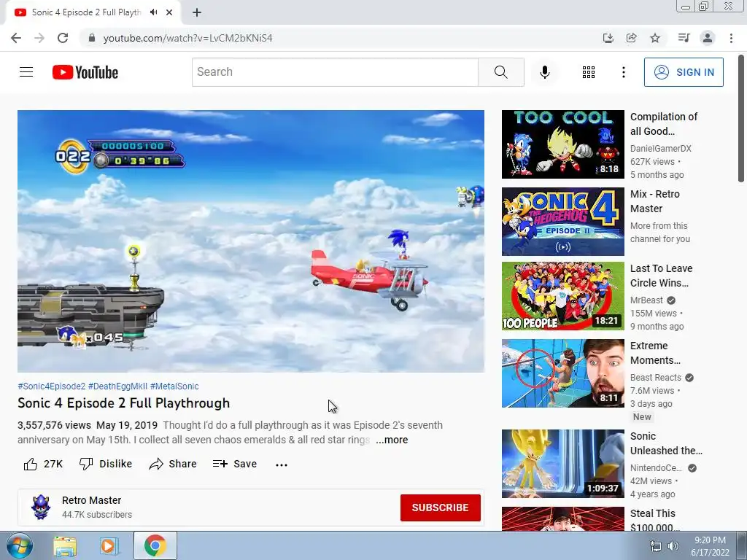Open MrBeast channel name
This screenshot has height=560, width=747.
[x=646, y=300]
